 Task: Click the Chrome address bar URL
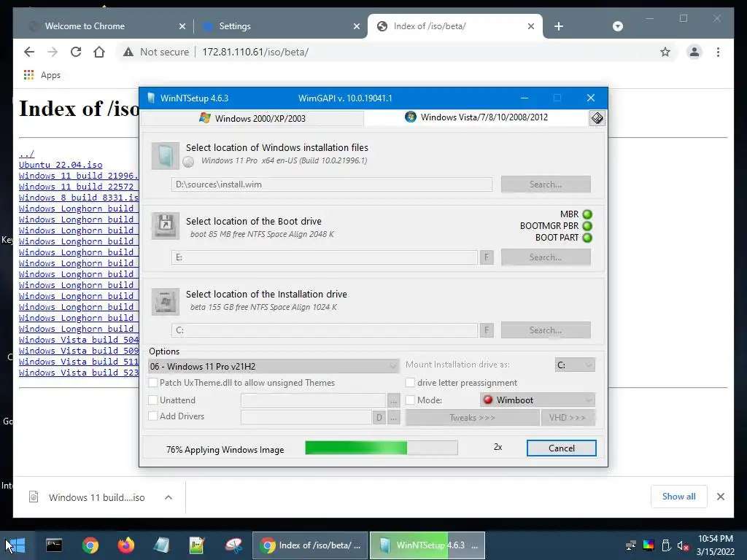click(x=255, y=52)
